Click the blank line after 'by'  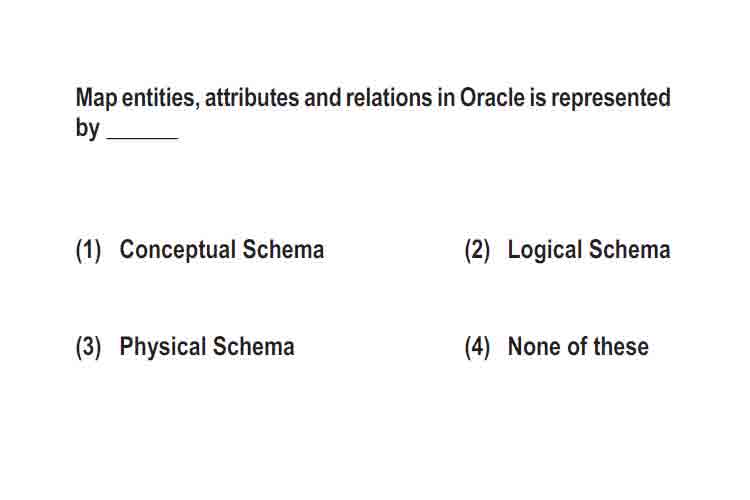tap(143, 138)
